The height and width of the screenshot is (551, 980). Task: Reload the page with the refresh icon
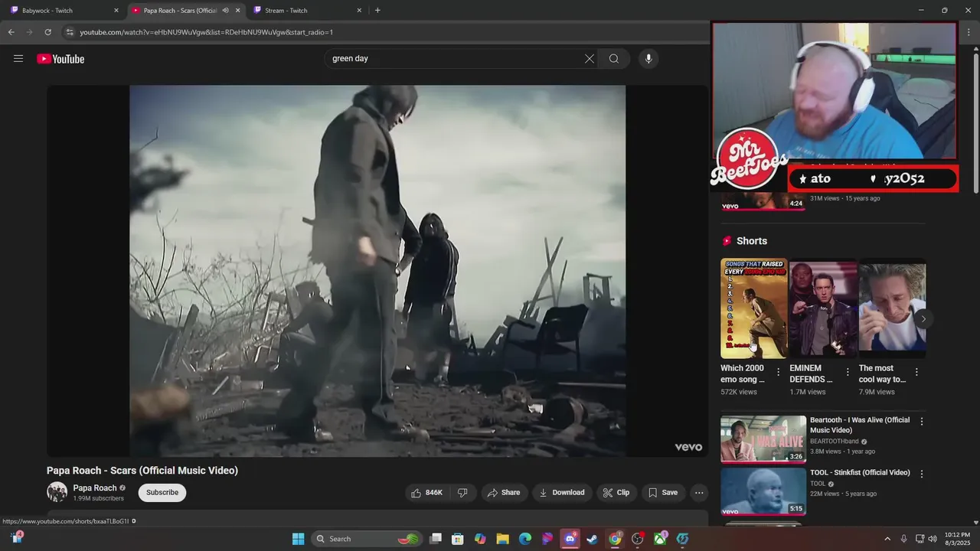47,32
